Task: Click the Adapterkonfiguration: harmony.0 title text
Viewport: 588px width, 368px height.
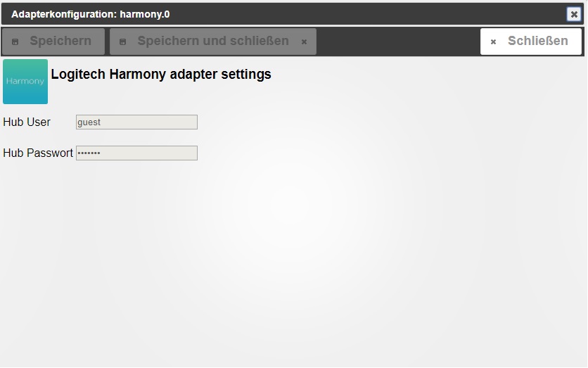Action: coord(90,14)
